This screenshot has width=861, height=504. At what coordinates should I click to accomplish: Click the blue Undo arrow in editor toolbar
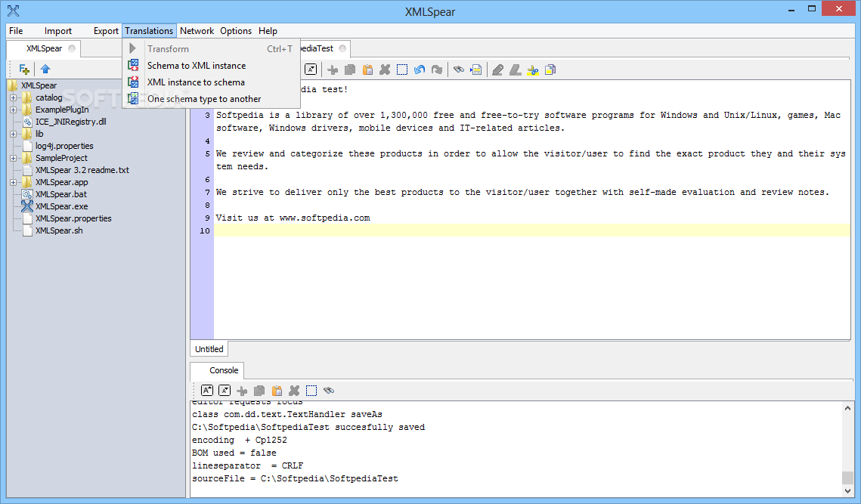(420, 70)
